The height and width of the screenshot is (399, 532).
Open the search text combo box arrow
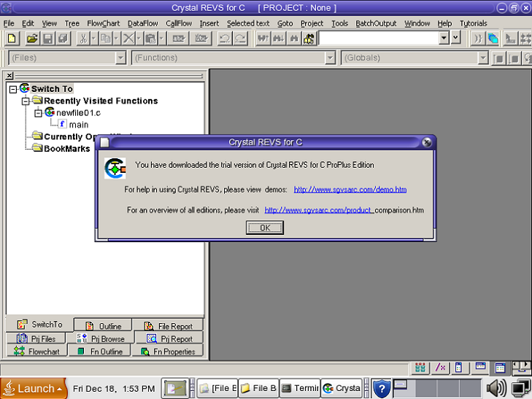pyautogui.click(x=444, y=38)
